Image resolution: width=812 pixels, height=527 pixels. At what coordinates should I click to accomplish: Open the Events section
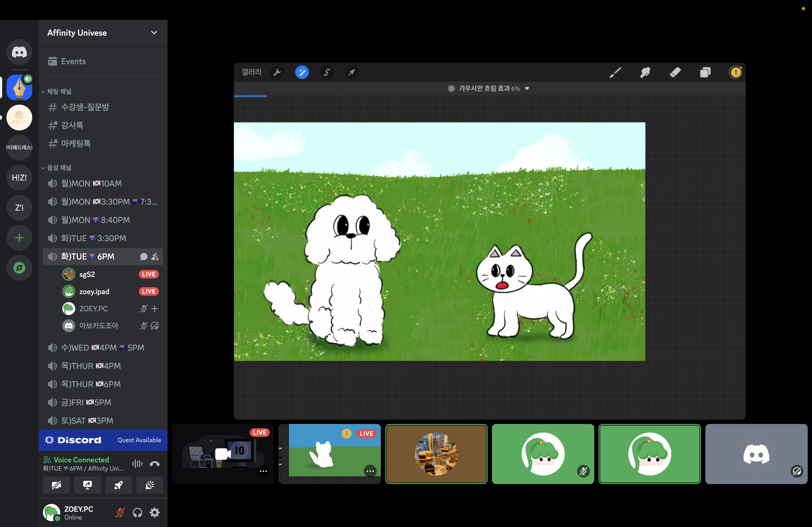103,61
